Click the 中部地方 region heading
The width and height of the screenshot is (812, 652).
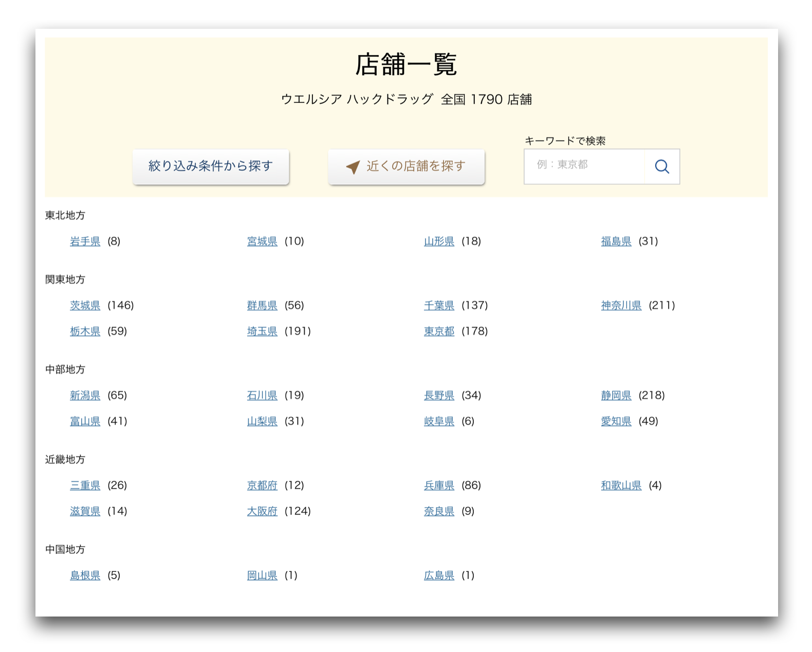[x=65, y=370]
